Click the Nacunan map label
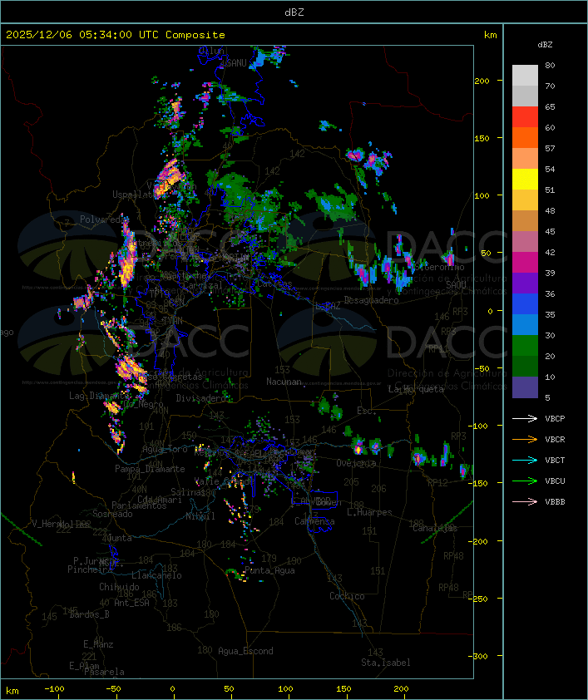This screenshot has height=700, width=588. pos(284,382)
